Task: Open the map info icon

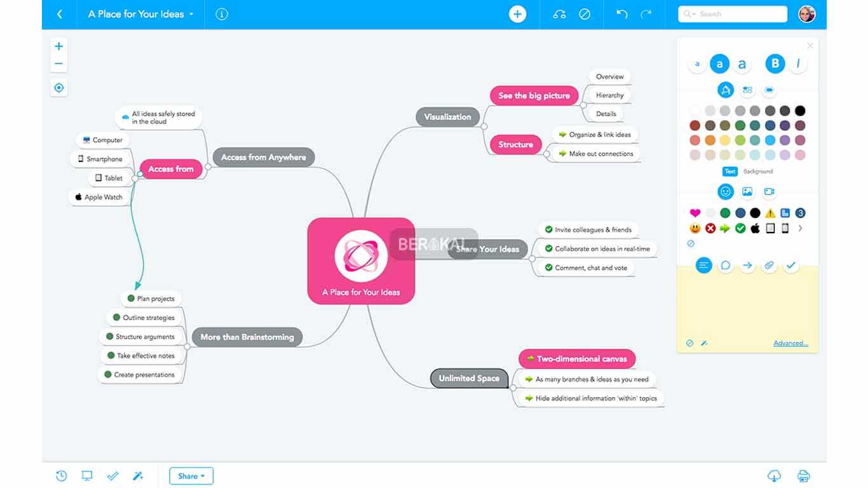Action: [222, 14]
